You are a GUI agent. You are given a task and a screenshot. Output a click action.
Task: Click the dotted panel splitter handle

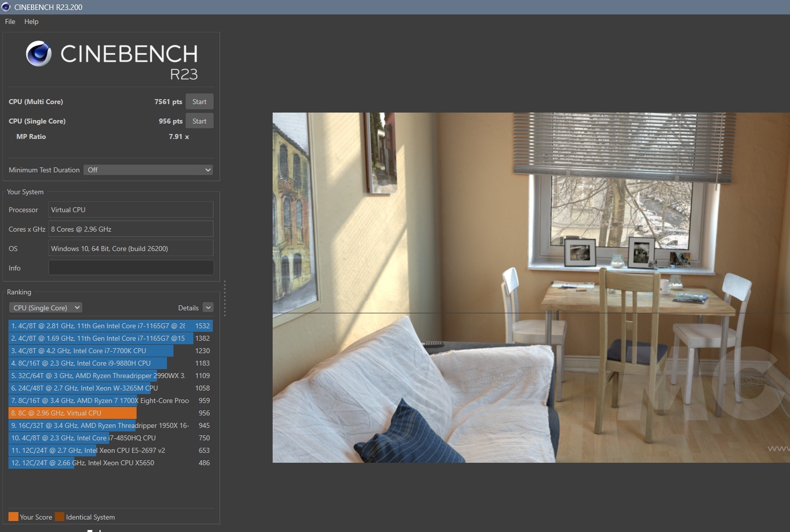[225, 298]
